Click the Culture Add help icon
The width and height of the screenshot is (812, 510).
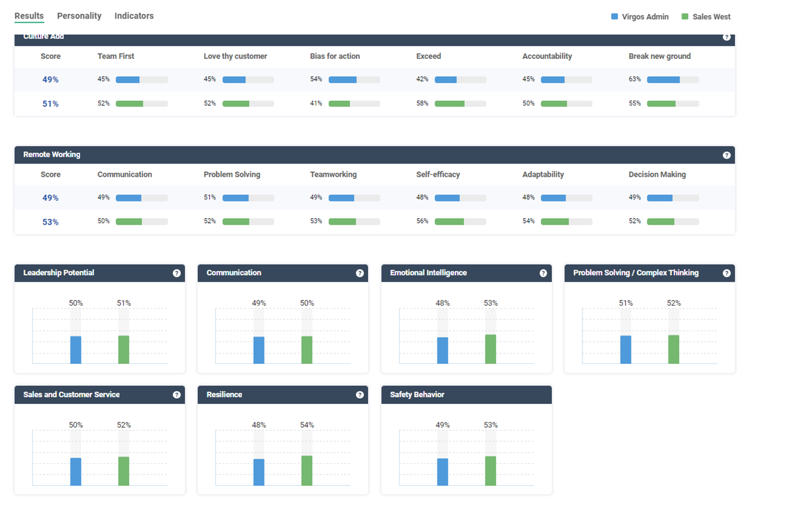click(726, 37)
